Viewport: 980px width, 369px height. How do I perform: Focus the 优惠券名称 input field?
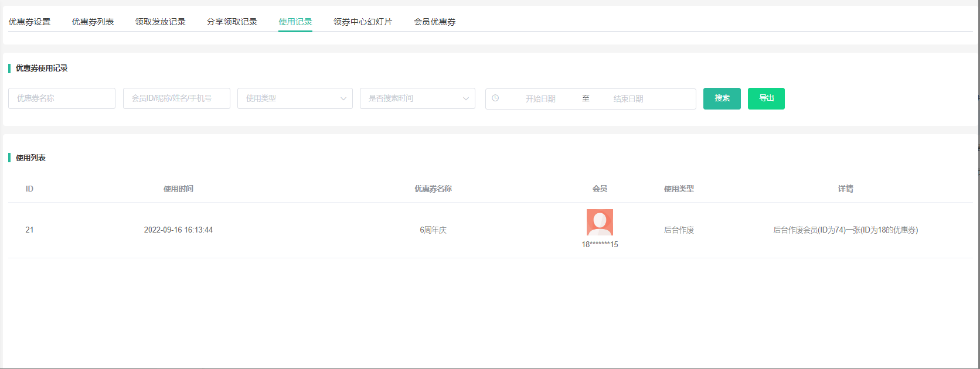pos(62,98)
